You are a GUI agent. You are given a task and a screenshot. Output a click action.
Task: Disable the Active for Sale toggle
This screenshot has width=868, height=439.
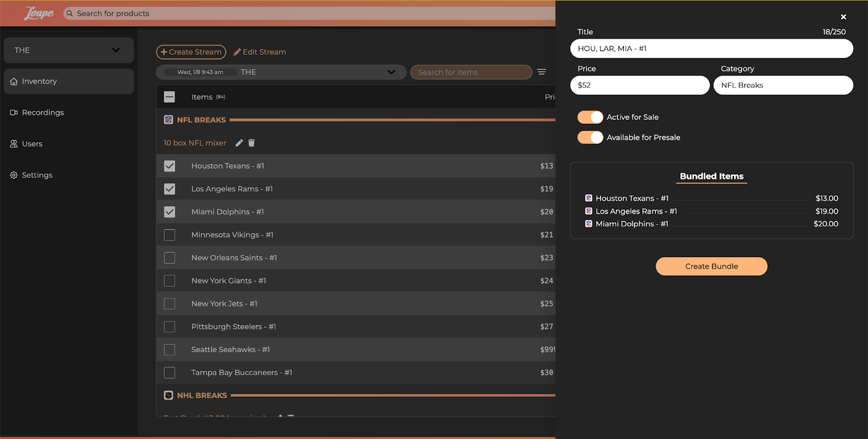point(590,117)
